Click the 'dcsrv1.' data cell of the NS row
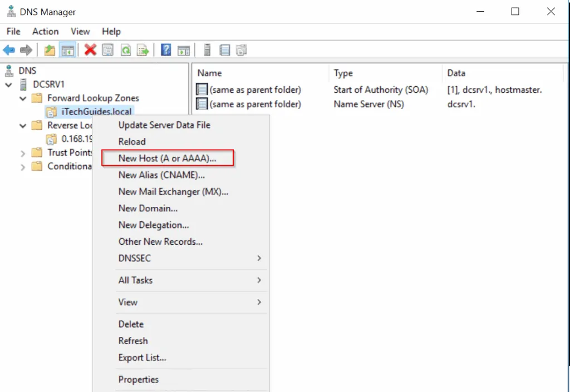The image size is (570, 392). point(461,104)
